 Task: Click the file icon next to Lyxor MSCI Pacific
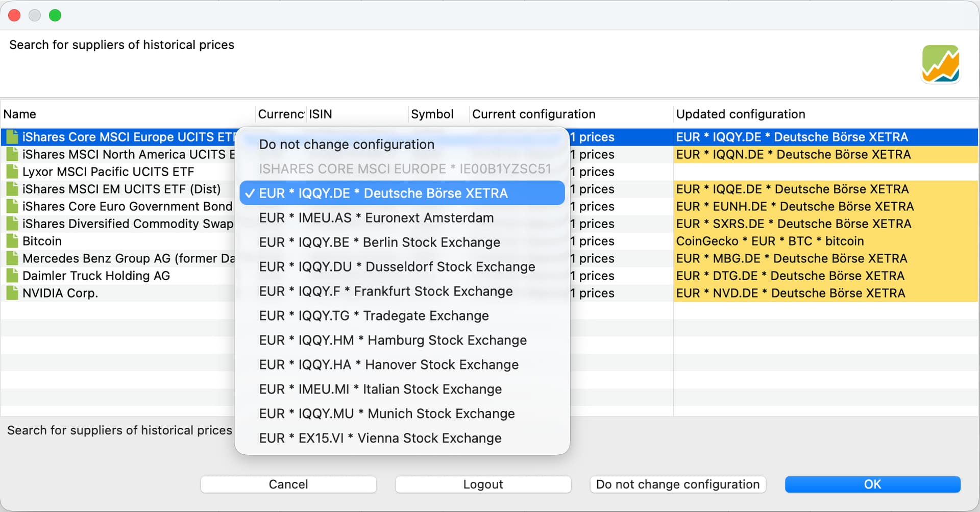[12, 172]
